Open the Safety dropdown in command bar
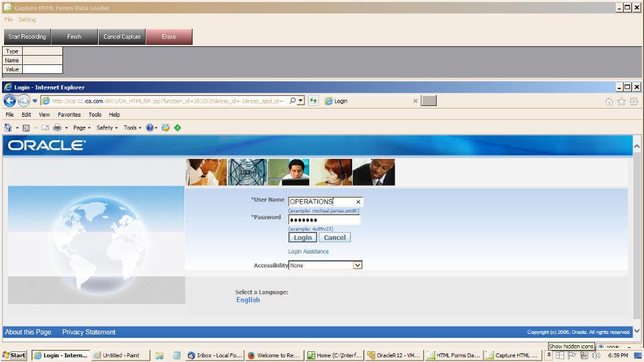Viewport: 644px width, 362px height. pos(107,128)
